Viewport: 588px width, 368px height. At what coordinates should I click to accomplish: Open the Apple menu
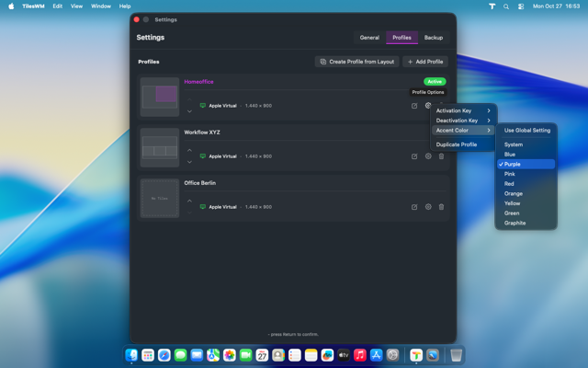[11, 6]
